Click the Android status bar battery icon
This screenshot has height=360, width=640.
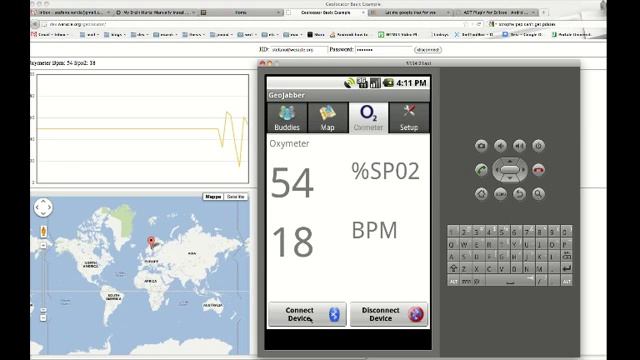[x=388, y=83]
